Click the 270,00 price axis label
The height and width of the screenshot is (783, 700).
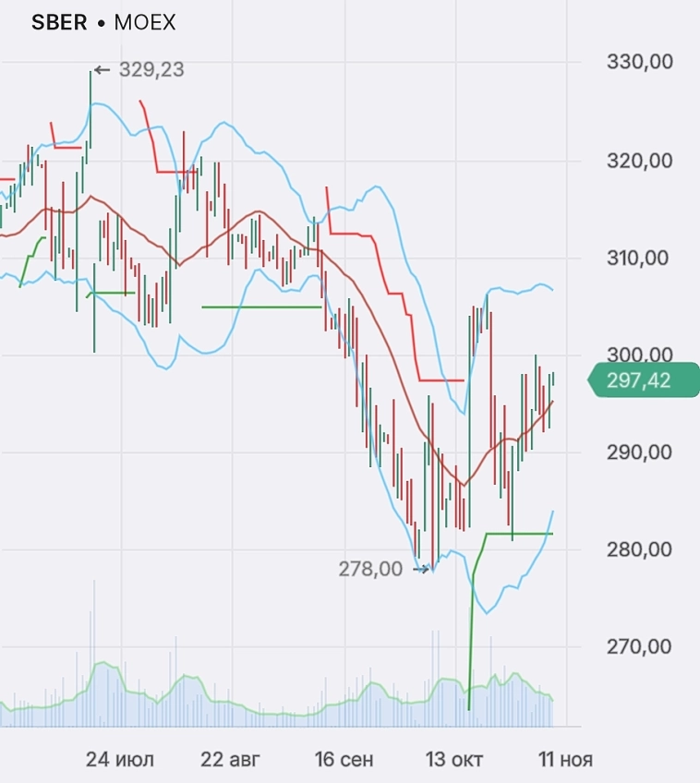[639, 646]
